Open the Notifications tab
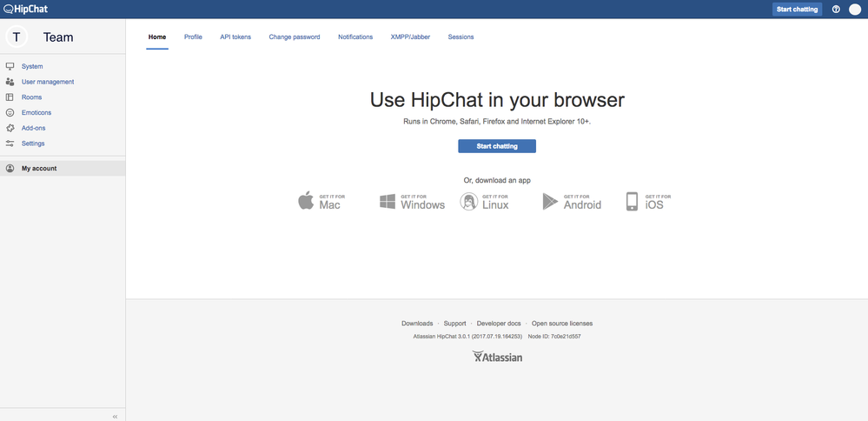Viewport: 868px width, 421px height. tap(355, 37)
